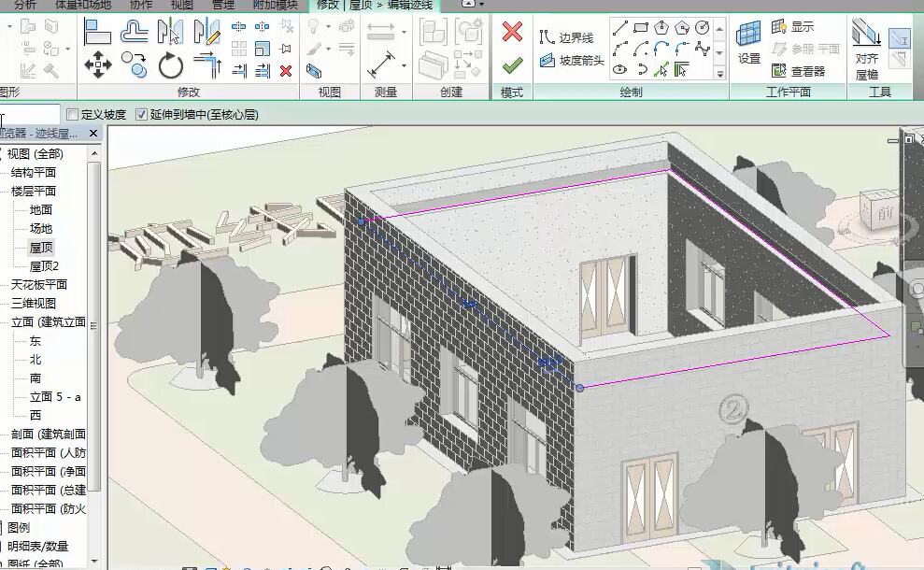The image size is (924, 570).
Task: Click the 坡度箭头 button
Action: [x=572, y=60]
